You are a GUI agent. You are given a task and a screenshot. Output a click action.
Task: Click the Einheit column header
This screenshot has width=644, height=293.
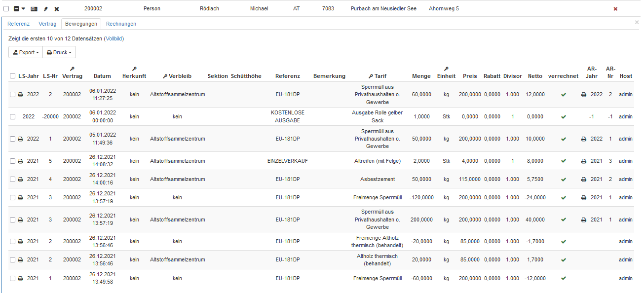[x=446, y=76]
